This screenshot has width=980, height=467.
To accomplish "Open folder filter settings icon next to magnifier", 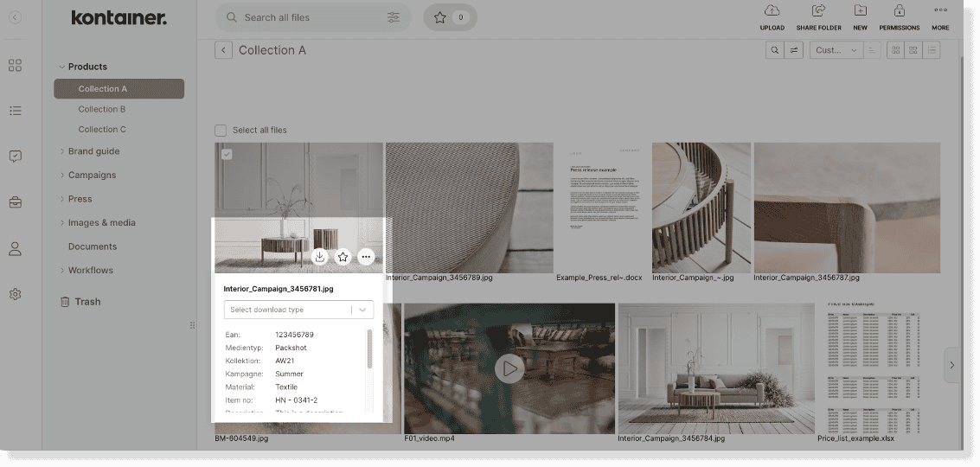I will click(794, 50).
